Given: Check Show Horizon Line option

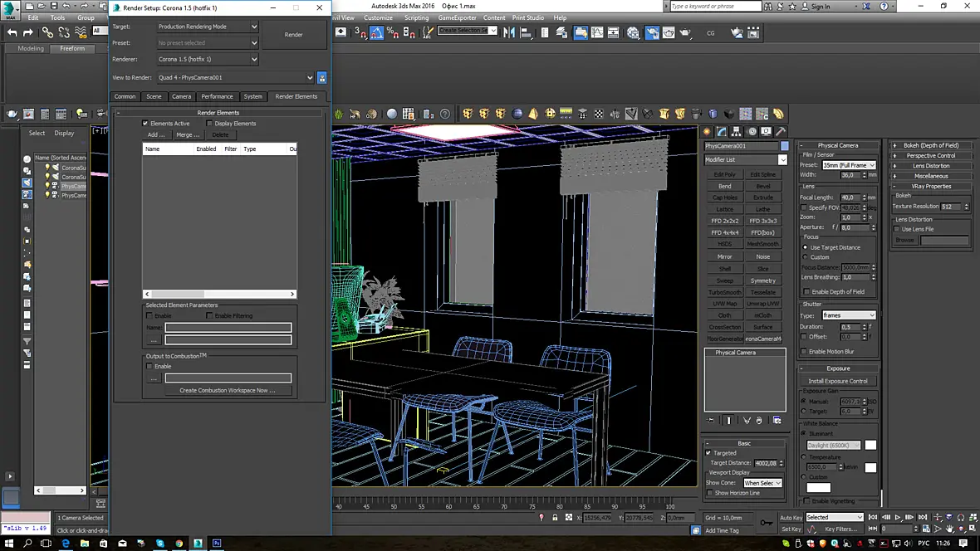Looking at the screenshot, I should click(710, 493).
